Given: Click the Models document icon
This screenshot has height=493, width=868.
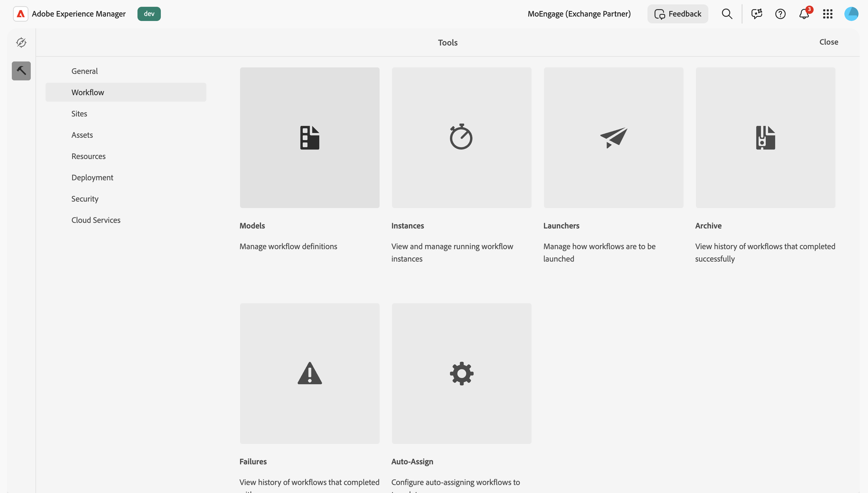Looking at the screenshot, I should 310,137.
